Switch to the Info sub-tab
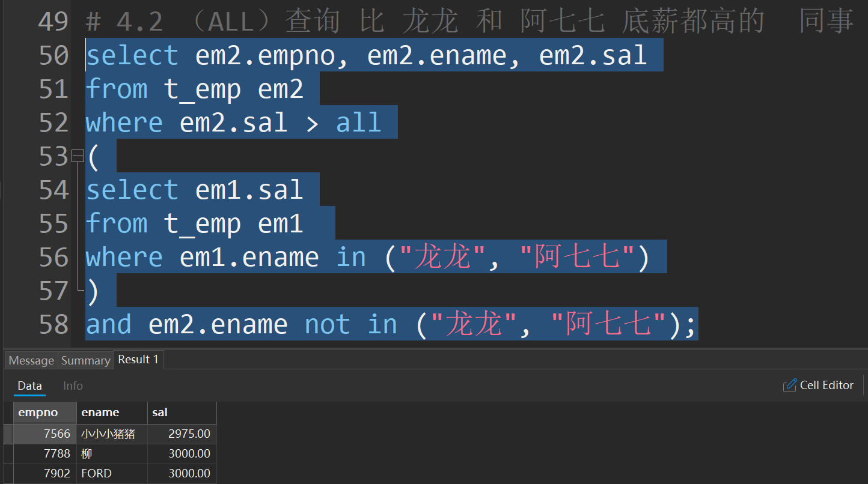This screenshot has height=484, width=868. click(73, 386)
